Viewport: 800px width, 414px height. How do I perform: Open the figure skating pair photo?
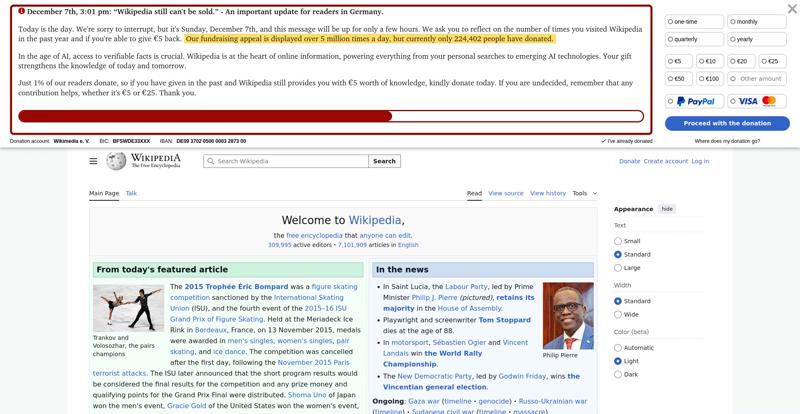coord(128,308)
